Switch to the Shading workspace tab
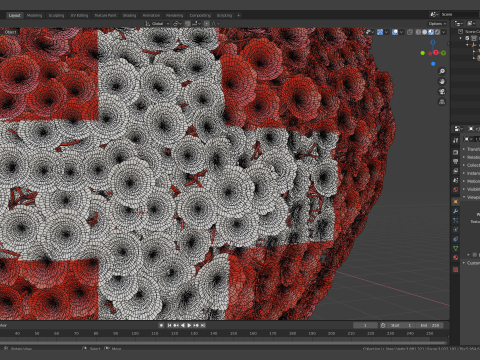480x360 pixels. (x=129, y=15)
